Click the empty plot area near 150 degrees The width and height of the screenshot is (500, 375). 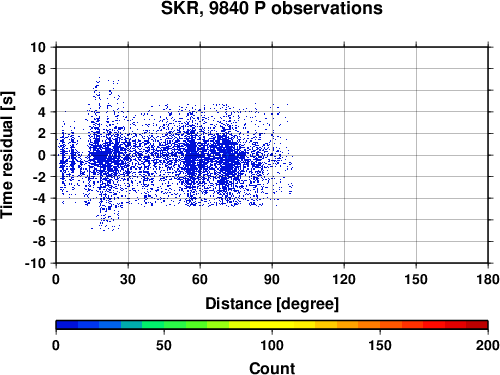[x=416, y=155]
